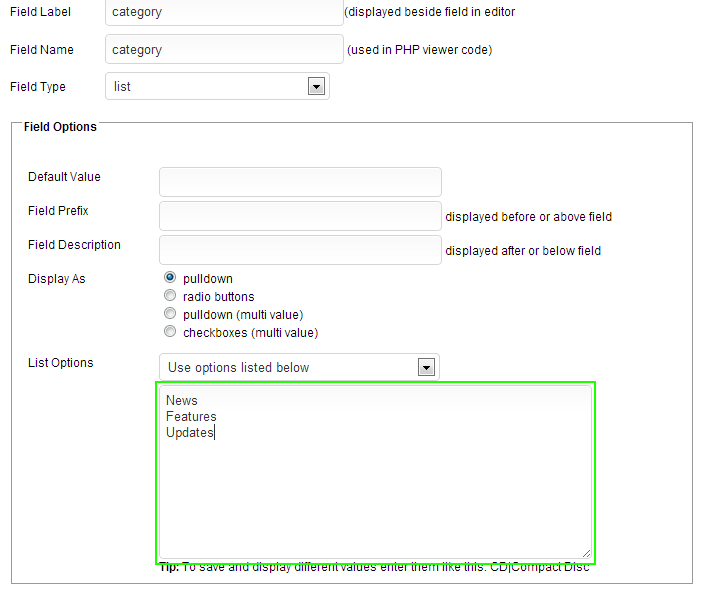702x599 pixels.
Task: Expand the List Options dropdown
Action: click(x=288, y=367)
